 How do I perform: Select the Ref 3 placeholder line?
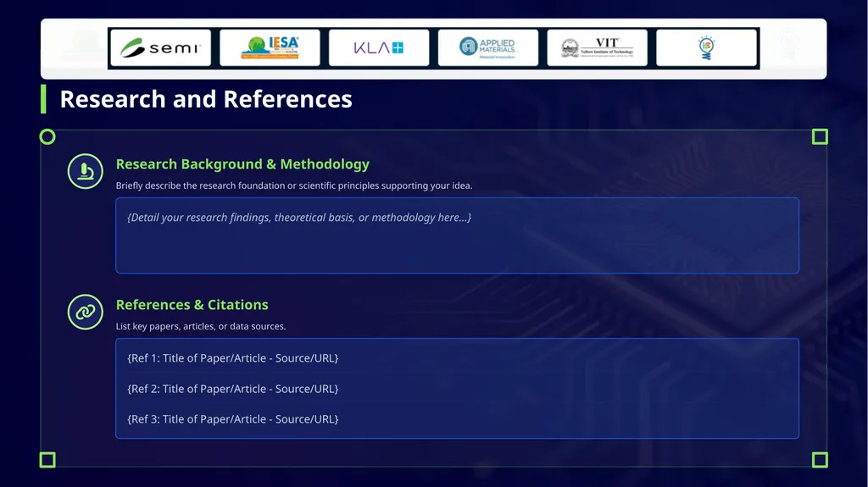pyautogui.click(x=232, y=419)
